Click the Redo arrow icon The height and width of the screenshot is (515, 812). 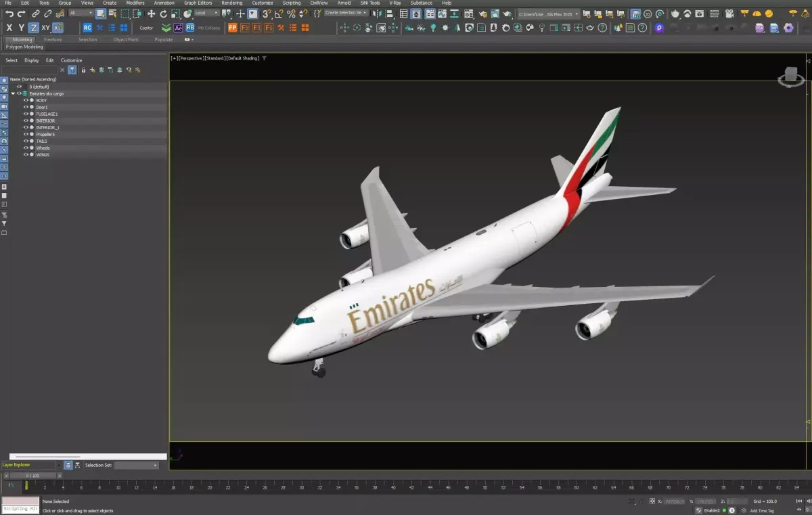22,14
